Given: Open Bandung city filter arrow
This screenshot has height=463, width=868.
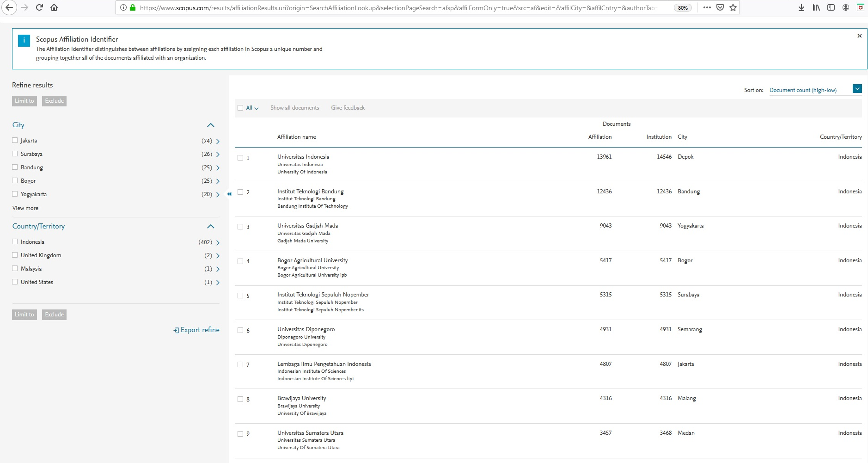Looking at the screenshot, I should pos(218,168).
